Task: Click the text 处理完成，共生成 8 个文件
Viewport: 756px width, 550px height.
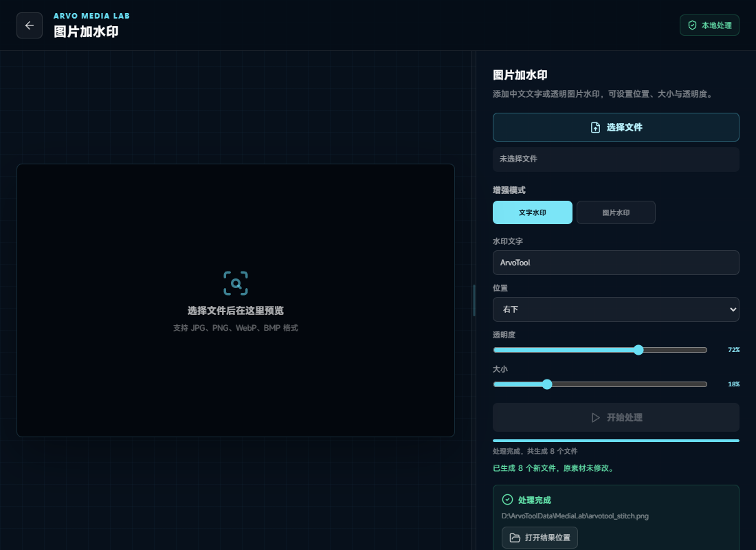Action: pyautogui.click(x=535, y=451)
